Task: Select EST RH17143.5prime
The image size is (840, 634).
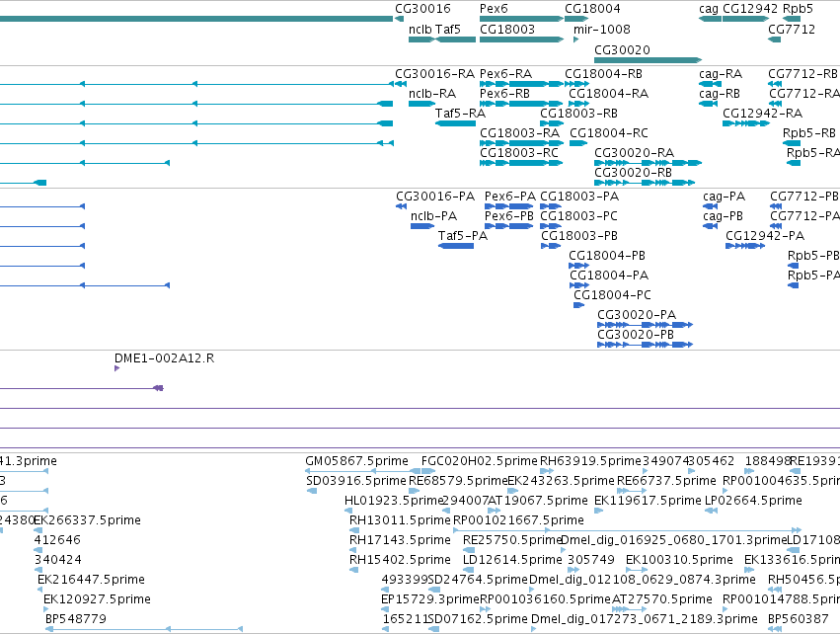Action: click(x=400, y=540)
